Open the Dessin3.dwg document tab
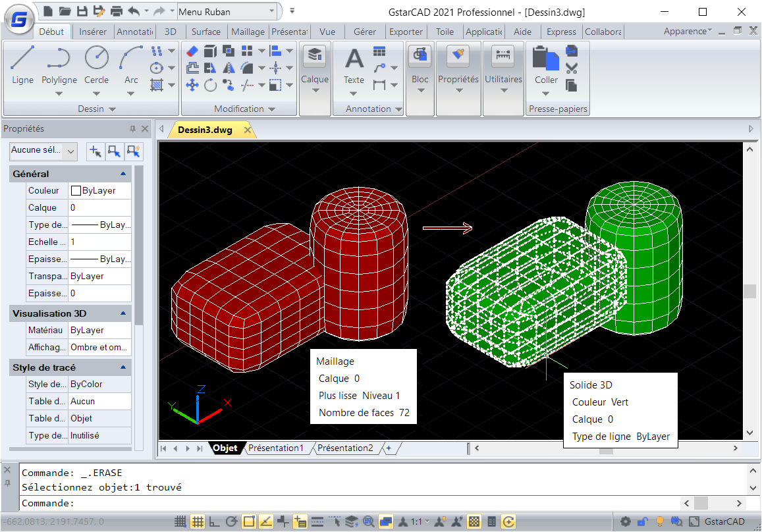Screen dimensions: 762x532 click(205, 130)
